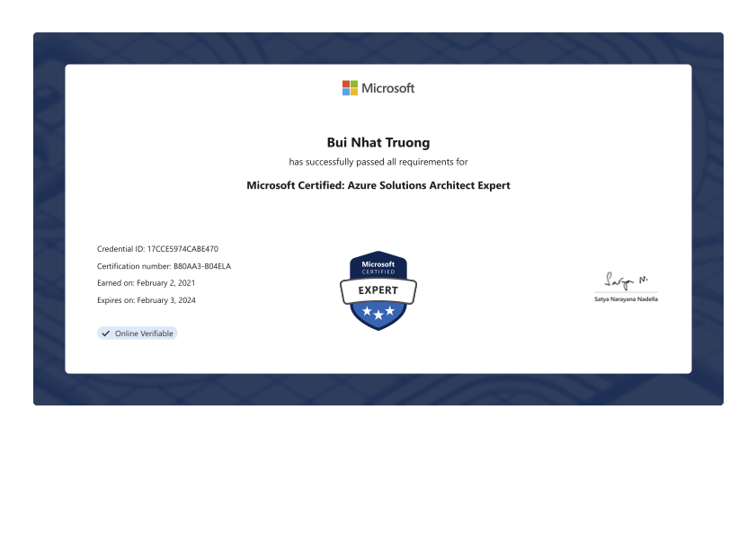The width and height of the screenshot is (756, 534).
Task: Click the Credential ID 17CCE5974CABE470 line
Action: pos(157,249)
